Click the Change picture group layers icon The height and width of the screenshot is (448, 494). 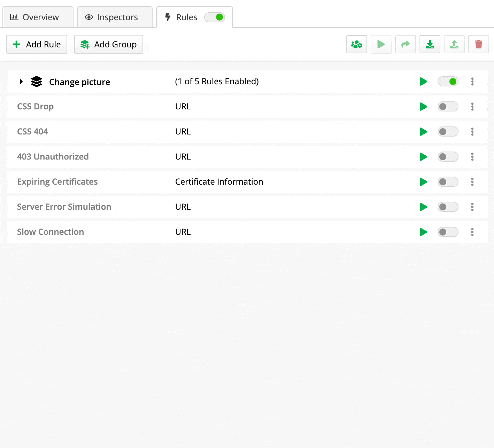[x=37, y=82]
